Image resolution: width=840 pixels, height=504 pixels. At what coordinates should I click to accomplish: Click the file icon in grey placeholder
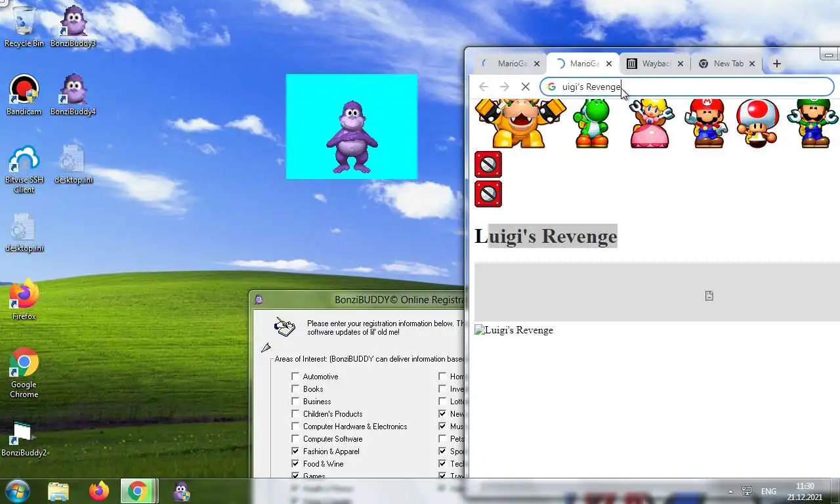tap(709, 296)
